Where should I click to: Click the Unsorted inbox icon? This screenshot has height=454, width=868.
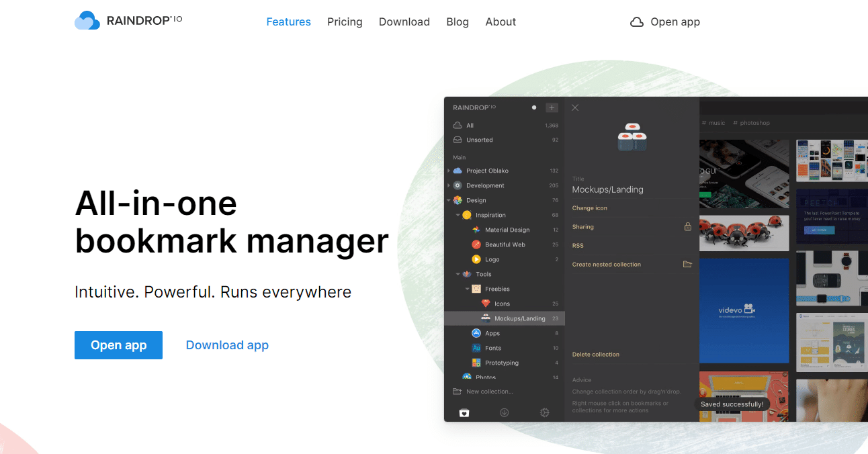458,140
